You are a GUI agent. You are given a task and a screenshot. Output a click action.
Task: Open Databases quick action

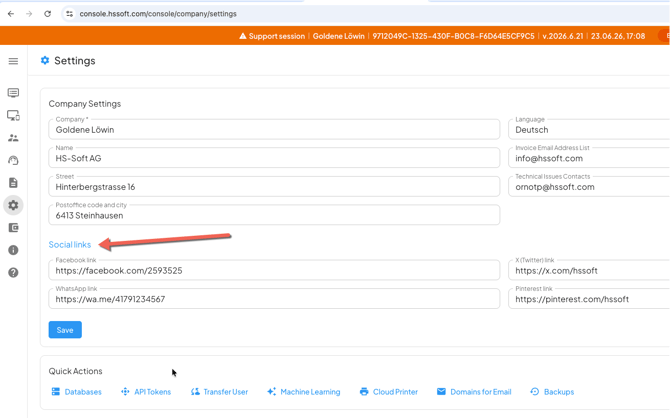point(76,392)
